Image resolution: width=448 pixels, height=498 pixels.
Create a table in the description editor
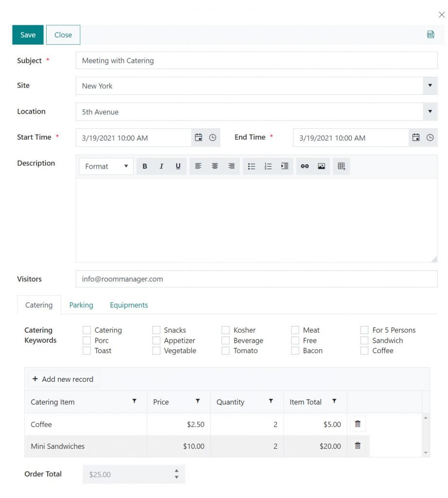(x=342, y=166)
